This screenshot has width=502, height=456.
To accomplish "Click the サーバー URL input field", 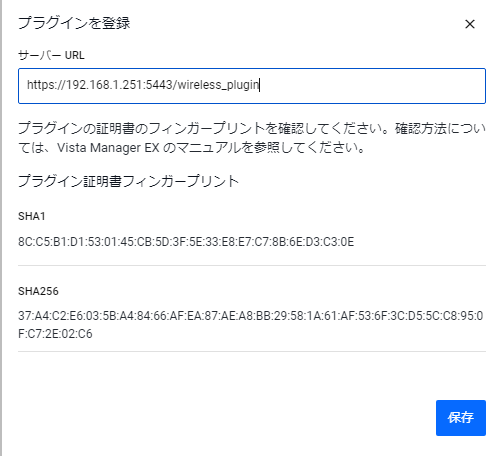I will (252, 86).
